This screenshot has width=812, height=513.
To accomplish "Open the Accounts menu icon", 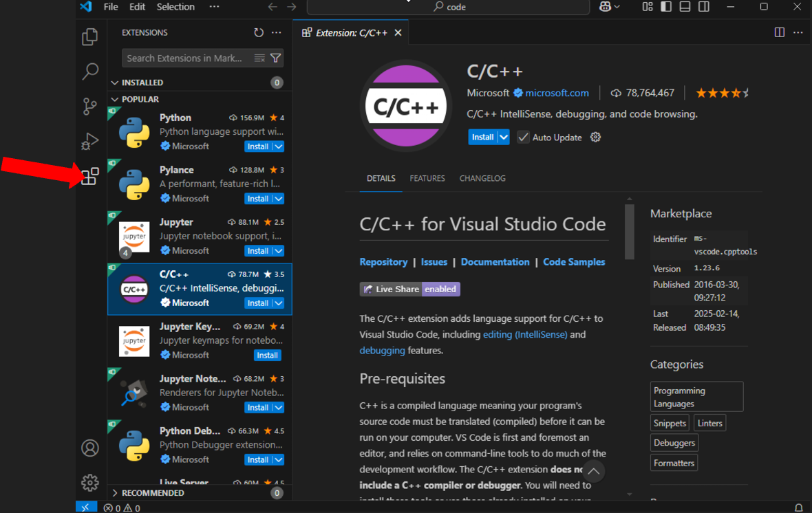I will (89, 448).
